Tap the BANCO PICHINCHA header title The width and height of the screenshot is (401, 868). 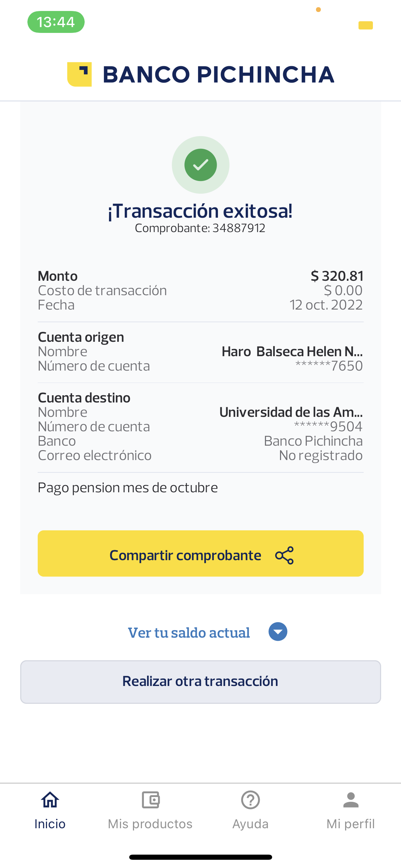[x=219, y=74]
